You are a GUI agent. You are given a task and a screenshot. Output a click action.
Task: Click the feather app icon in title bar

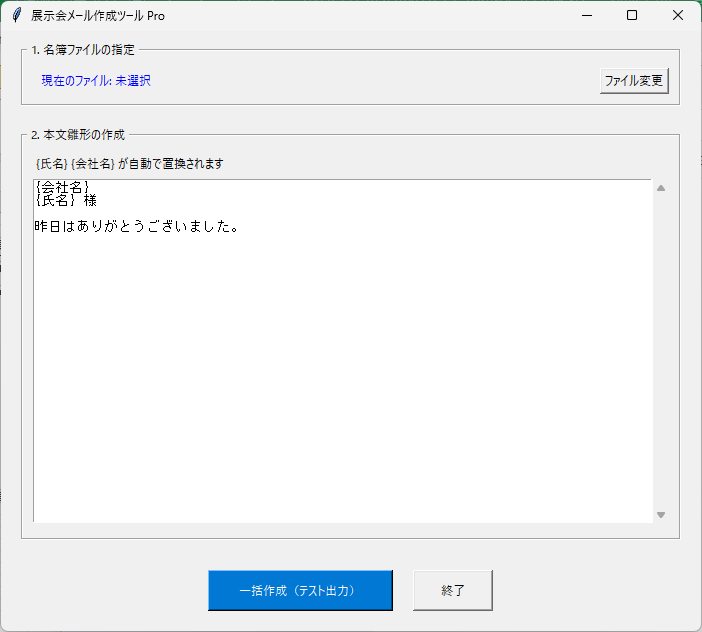point(16,15)
